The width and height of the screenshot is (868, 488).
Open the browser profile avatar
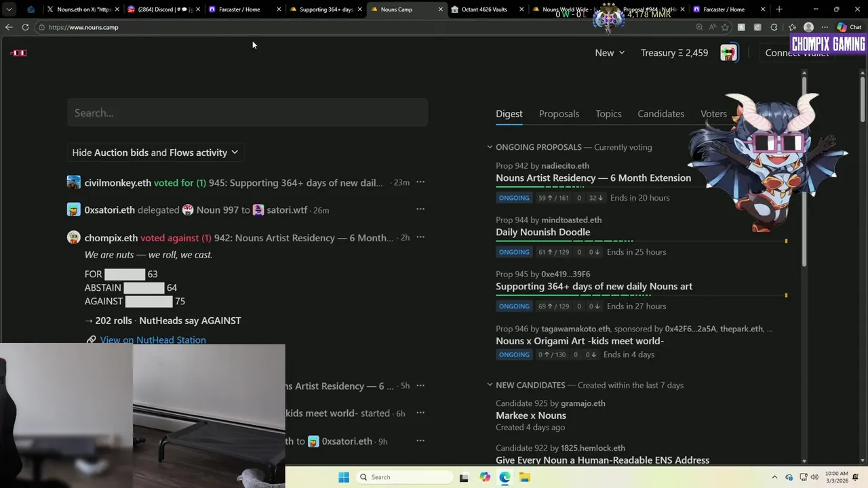coord(808,27)
